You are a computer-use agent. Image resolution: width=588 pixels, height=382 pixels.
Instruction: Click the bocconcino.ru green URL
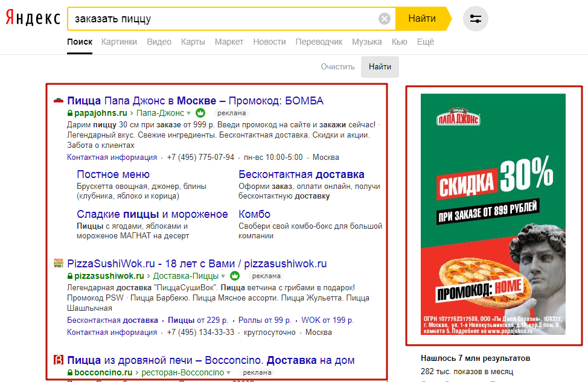coord(103,372)
